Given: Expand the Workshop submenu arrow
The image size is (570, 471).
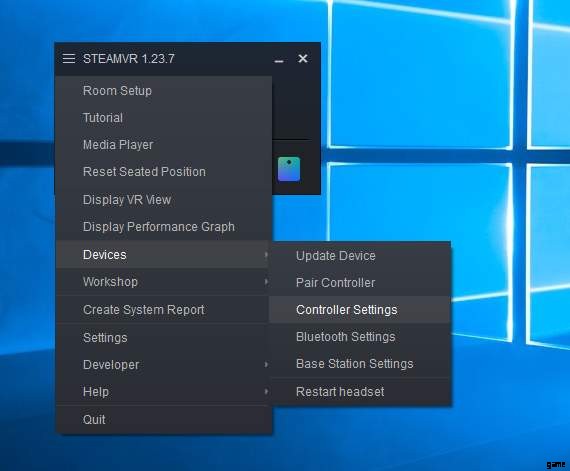Looking at the screenshot, I should point(266,282).
